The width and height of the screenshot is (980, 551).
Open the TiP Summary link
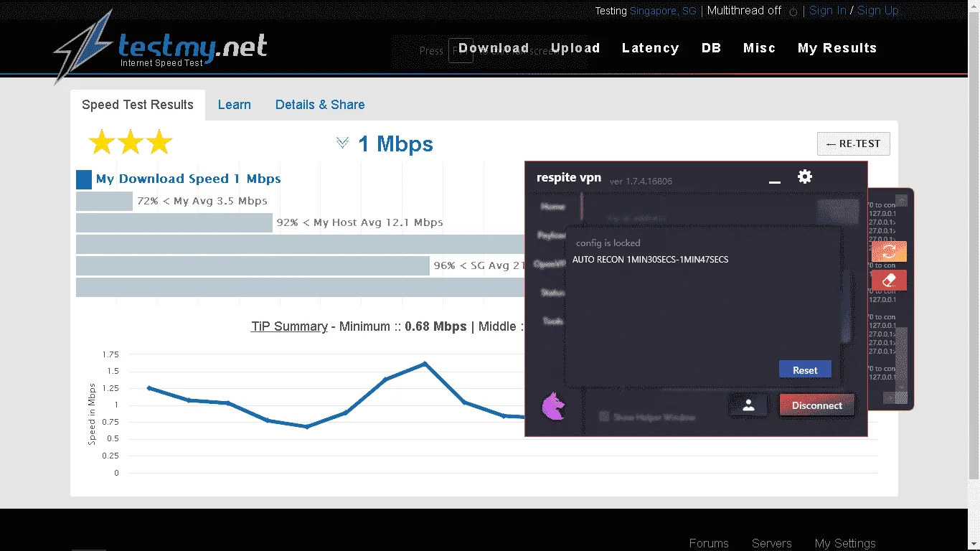[x=289, y=326]
